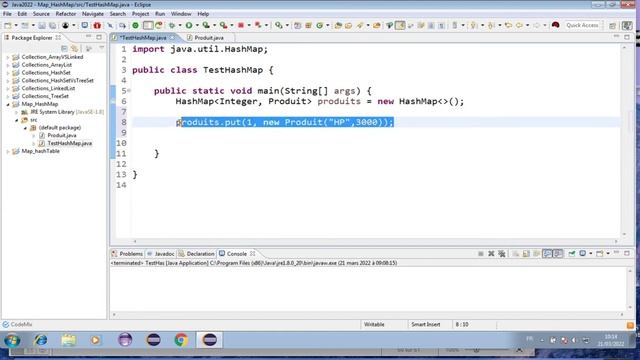Image resolution: width=640 pixels, height=360 pixels.
Task: Open the Window menu
Action: (181, 14)
